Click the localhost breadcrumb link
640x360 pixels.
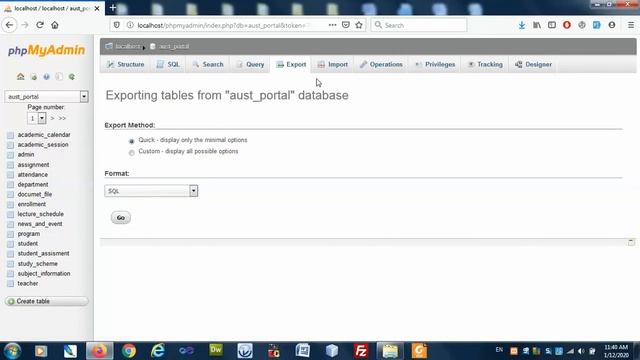127,47
